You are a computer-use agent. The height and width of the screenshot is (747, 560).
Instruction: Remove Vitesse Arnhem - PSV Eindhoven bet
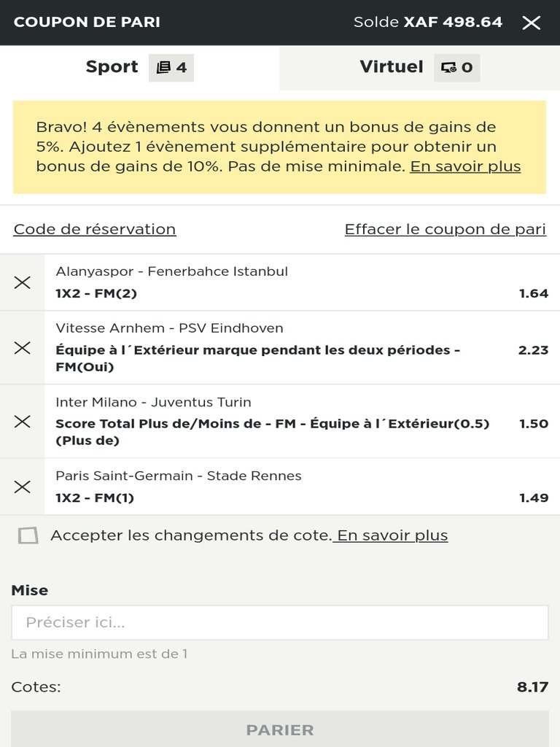[x=23, y=348]
